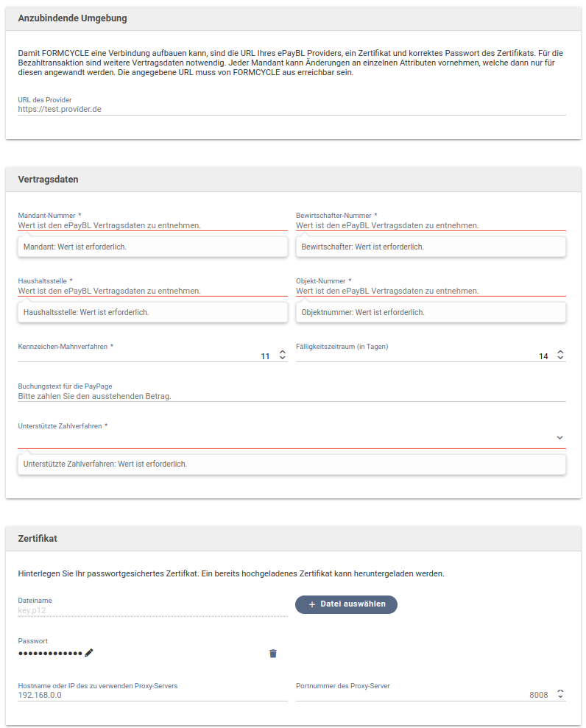Screen dimensions: 586x728
Task: Click the Portnummer value 8008
Action: [x=538, y=695]
